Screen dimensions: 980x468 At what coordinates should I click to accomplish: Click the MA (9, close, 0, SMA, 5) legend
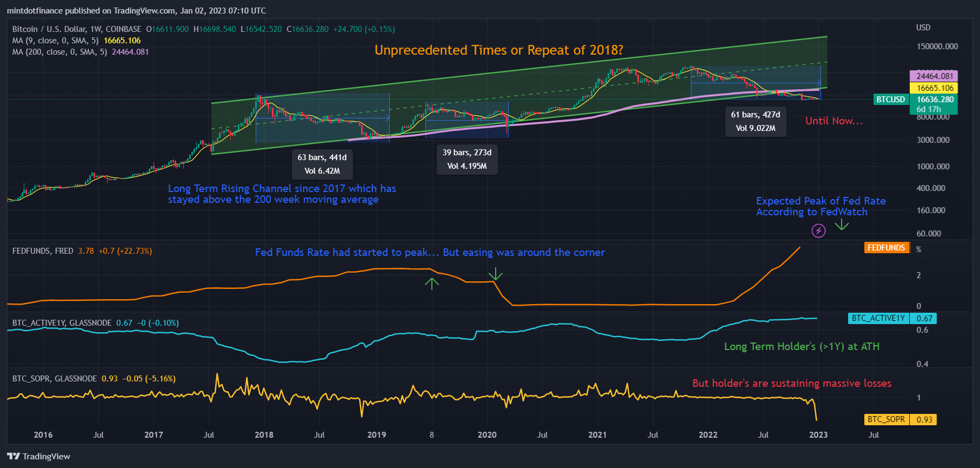click(x=55, y=41)
